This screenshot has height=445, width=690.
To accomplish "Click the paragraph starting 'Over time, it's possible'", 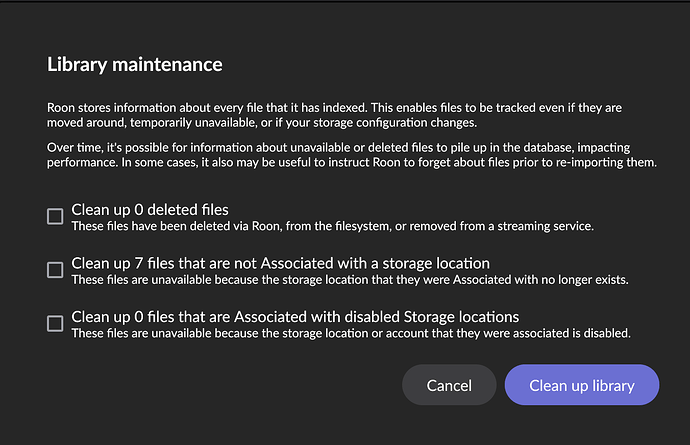I will tap(352, 154).
